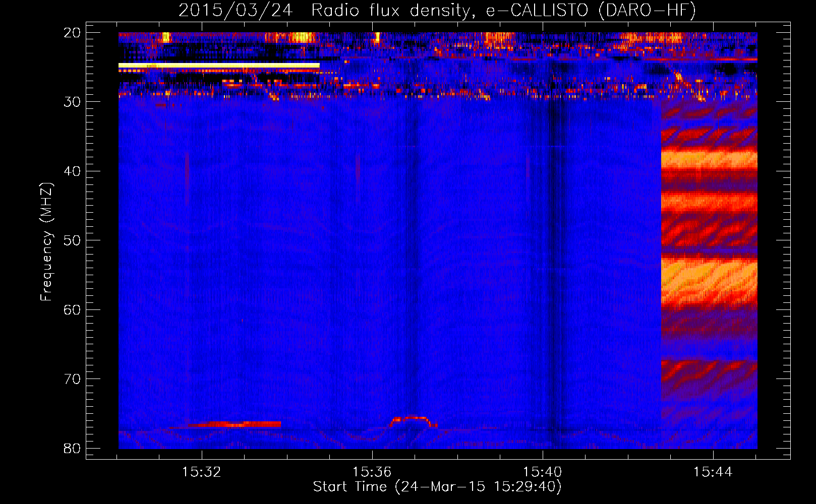This screenshot has width=816, height=504.
Task: Click the 'Frequency (MHZ)' axis label
Action: (46, 242)
